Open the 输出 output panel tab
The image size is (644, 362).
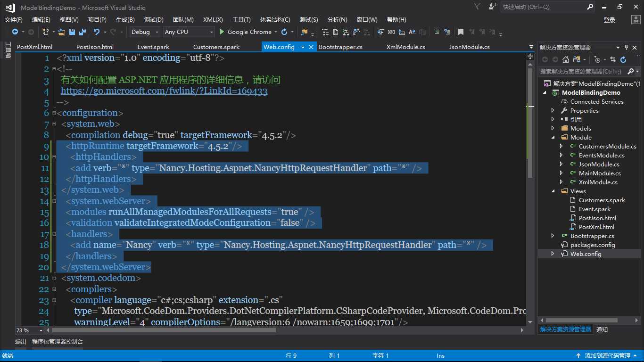(x=21, y=342)
